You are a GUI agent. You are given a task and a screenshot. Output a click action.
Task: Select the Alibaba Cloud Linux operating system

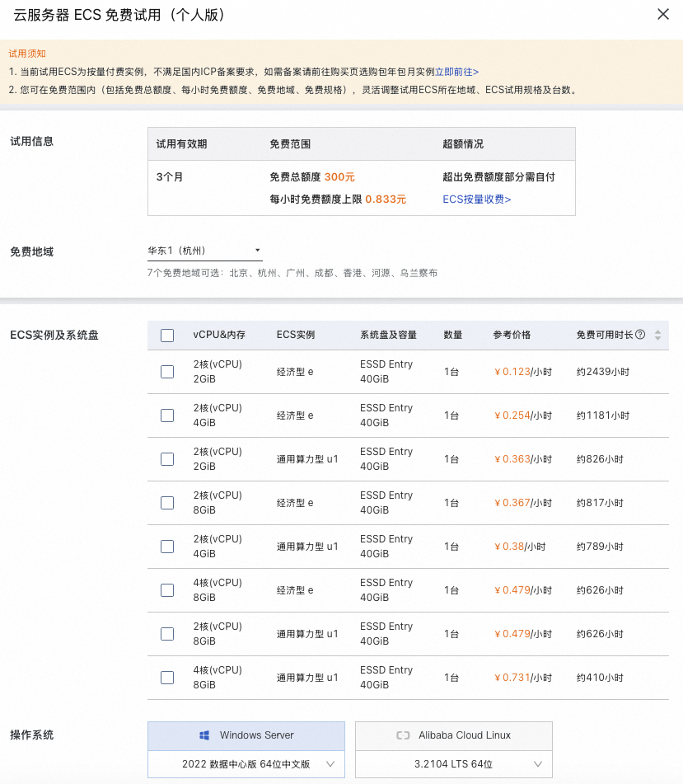click(454, 735)
